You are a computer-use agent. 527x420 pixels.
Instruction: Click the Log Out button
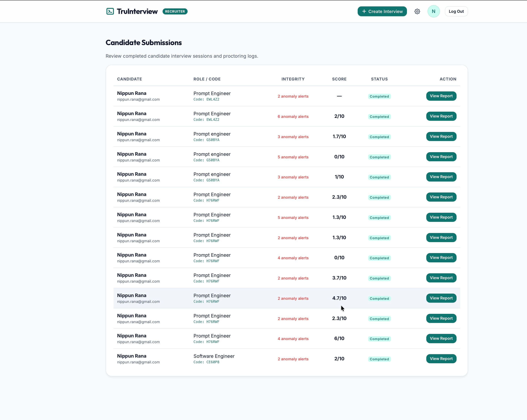[456, 11]
